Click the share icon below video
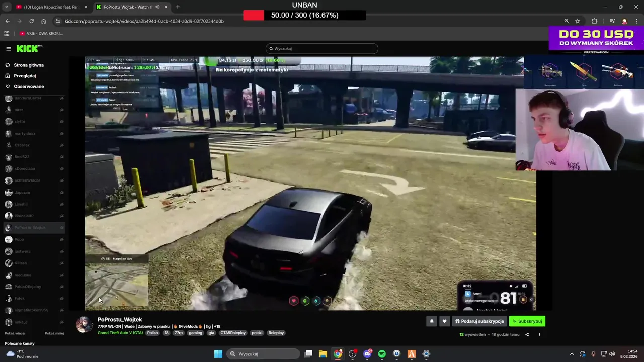Viewport: 644px width, 362px height. pyautogui.click(x=527, y=334)
